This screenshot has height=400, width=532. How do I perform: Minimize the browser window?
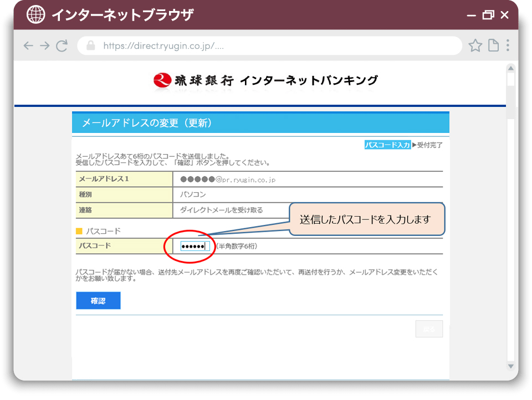point(471,16)
